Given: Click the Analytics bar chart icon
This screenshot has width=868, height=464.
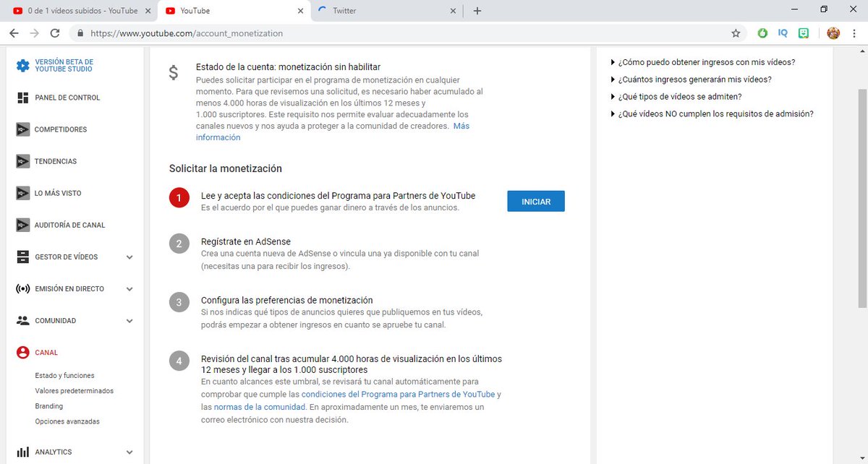Looking at the screenshot, I should point(22,452).
